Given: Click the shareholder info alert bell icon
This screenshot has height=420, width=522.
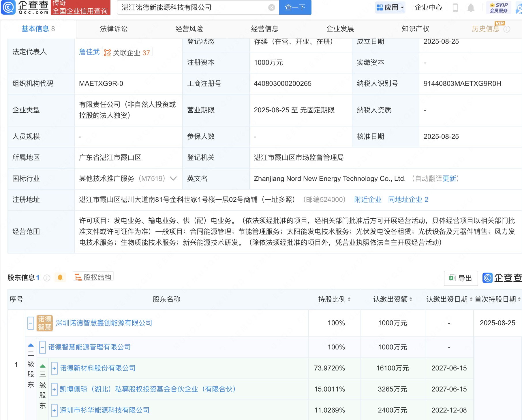Looking at the screenshot, I should click(60, 277).
